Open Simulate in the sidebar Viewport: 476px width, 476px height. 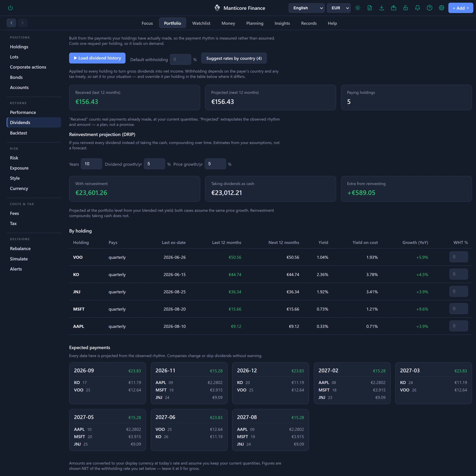click(x=34, y=259)
